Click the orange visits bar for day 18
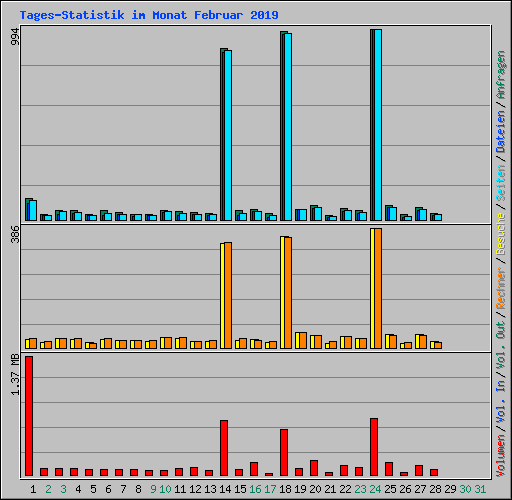 tap(288, 293)
